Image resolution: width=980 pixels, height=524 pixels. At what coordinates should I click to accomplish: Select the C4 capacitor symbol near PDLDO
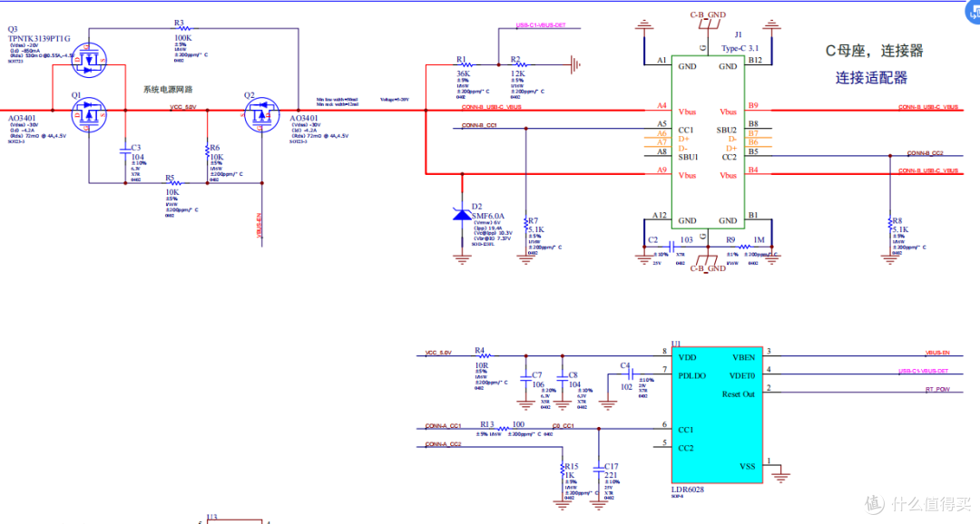pos(626,374)
